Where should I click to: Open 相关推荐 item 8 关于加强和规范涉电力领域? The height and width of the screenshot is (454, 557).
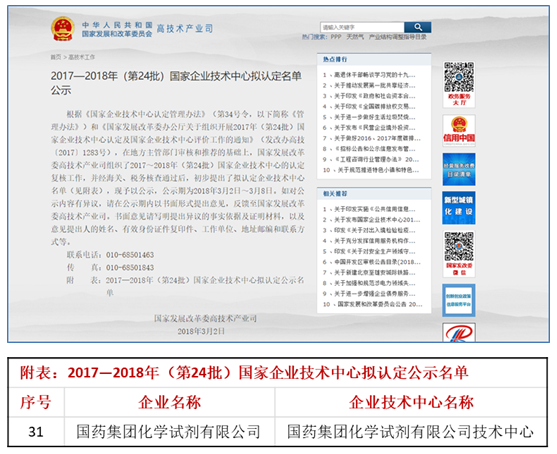369,283
